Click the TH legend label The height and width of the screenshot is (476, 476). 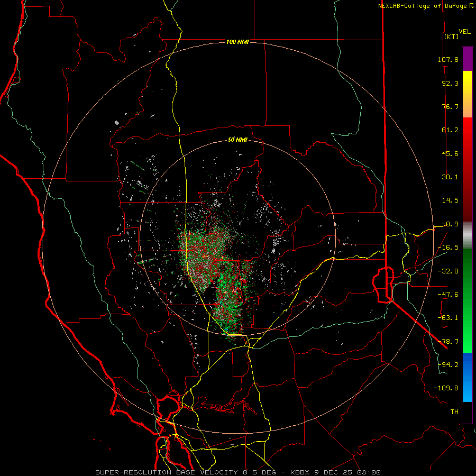(454, 411)
